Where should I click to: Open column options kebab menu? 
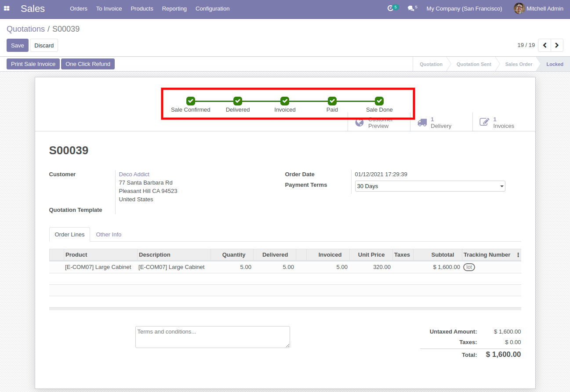pos(518,255)
